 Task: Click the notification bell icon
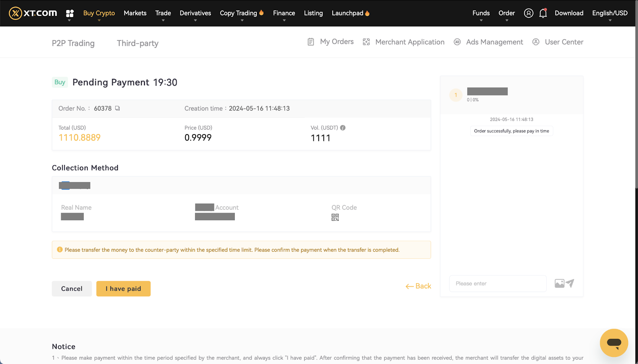[x=543, y=13]
